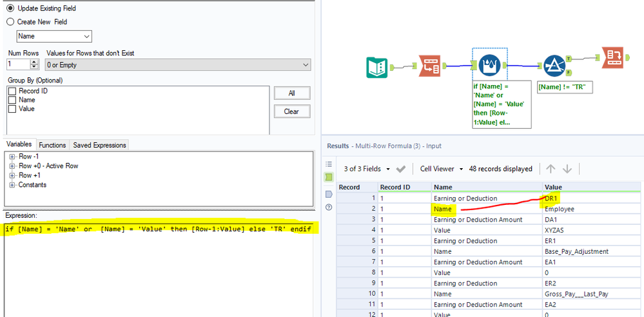Select the 'XYZAS' value cell
The height and width of the screenshot is (317, 644).
pos(591,231)
